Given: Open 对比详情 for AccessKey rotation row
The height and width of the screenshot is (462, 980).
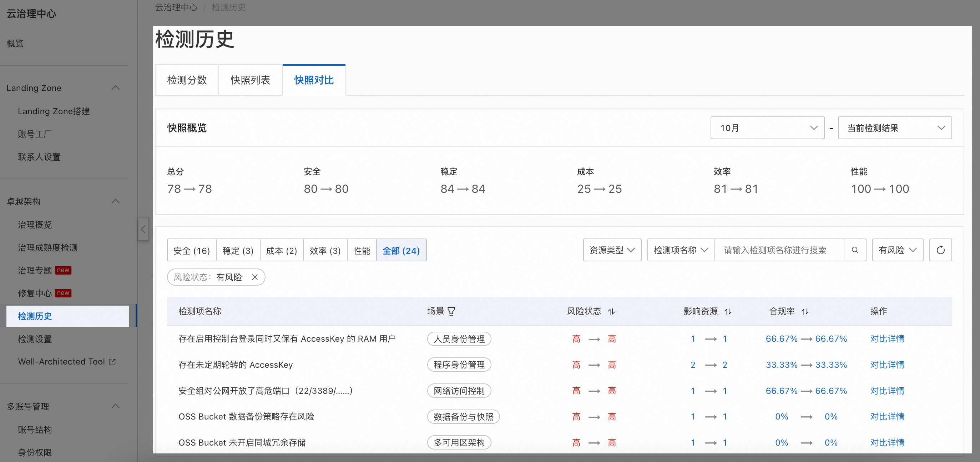Looking at the screenshot, I should pyautogui.click(x=887, y=365).
